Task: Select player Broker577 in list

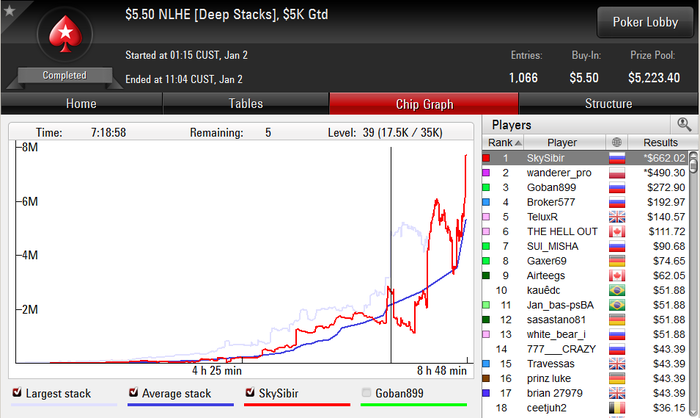Action: 585,202
